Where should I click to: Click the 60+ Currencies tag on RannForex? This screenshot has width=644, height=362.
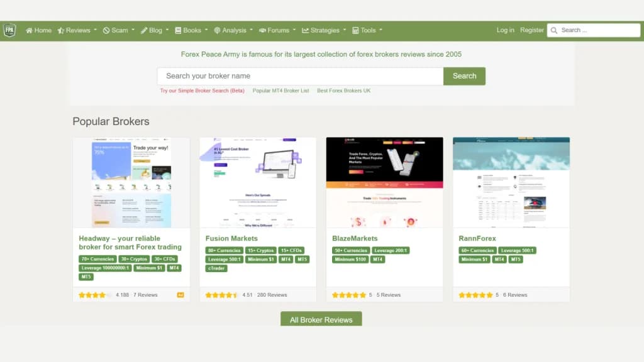(x=477, y=250)
